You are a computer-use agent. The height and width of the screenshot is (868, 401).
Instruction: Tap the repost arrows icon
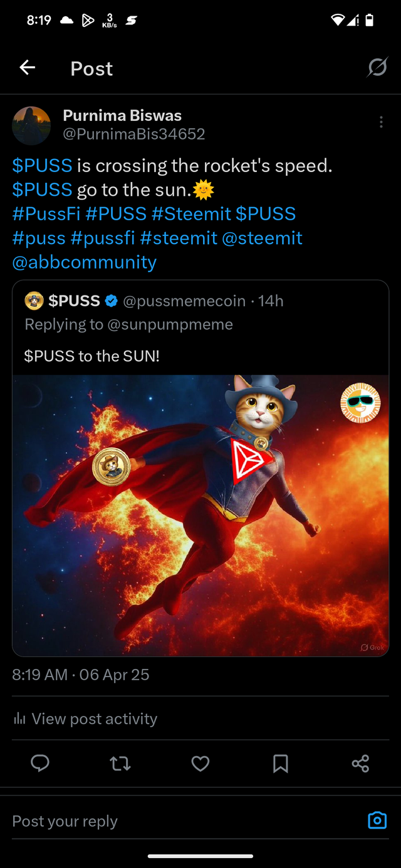pyautogui.click(x=120, y=763)
